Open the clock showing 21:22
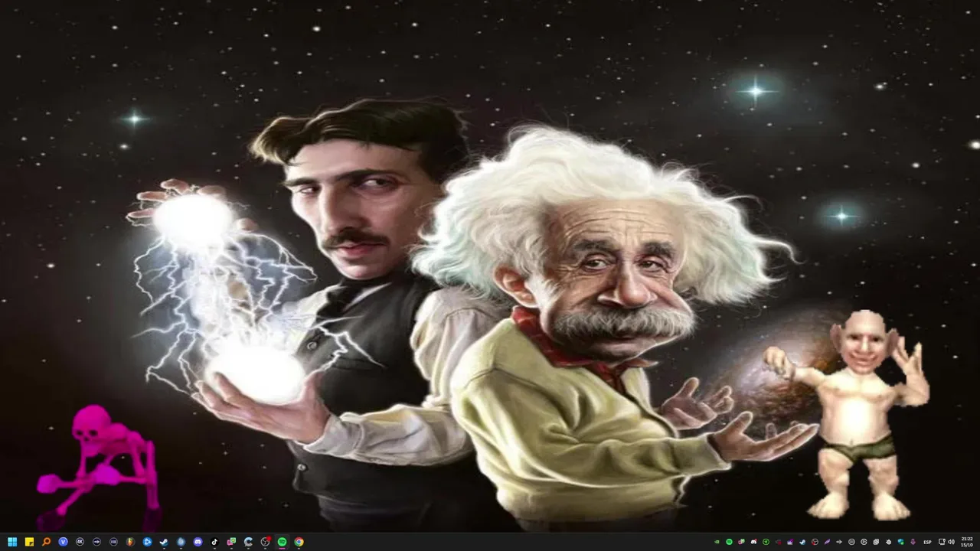This screenshot has width=980, height=551. (x=967, y=542)
